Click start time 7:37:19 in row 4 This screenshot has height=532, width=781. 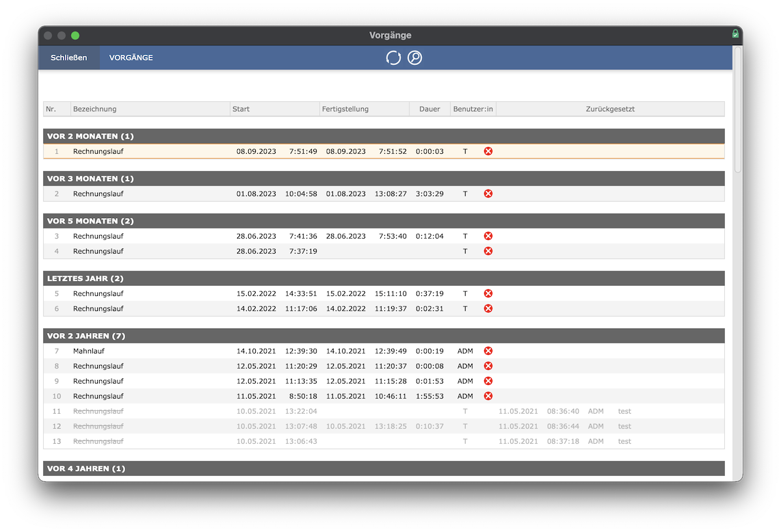(303, 251)
